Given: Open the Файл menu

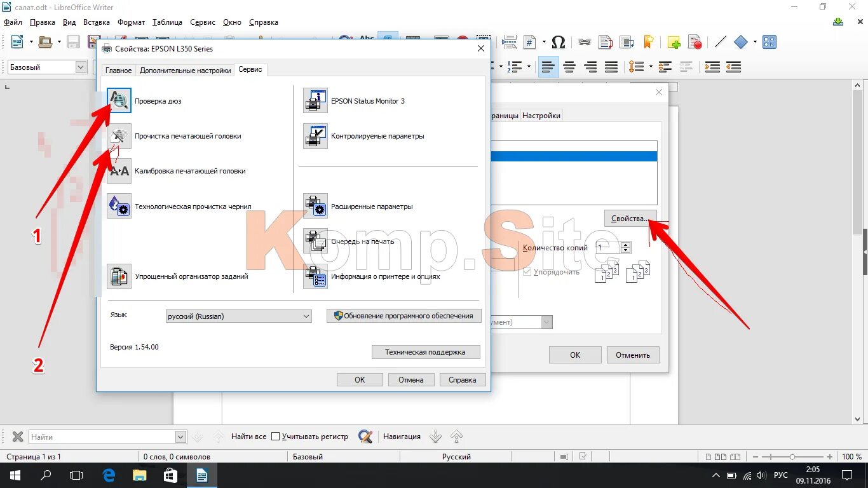Looking at the screenshot, I should tap(13, 22).
